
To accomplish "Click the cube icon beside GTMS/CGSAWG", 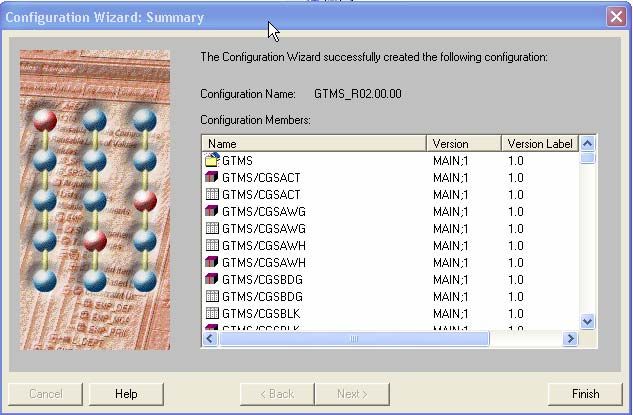I will pyautogui.click(x=212, y=211).
